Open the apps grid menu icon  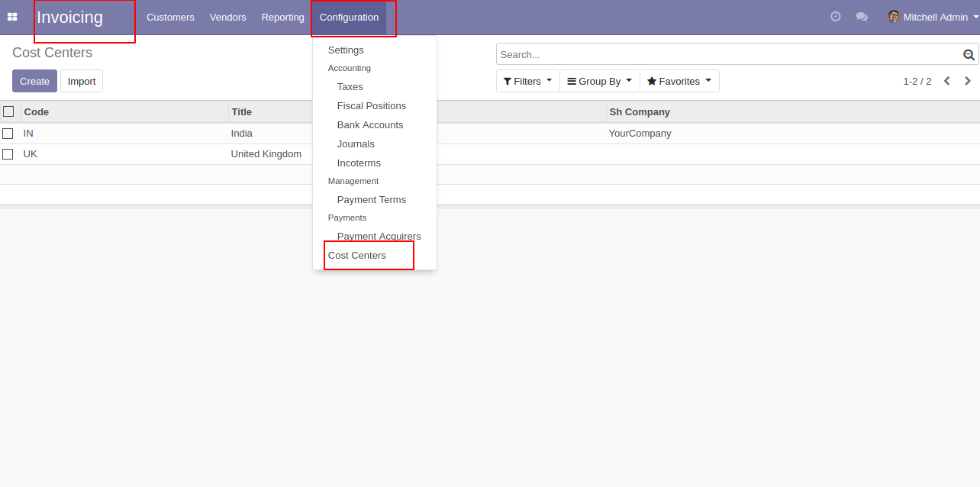click(12, 17)
